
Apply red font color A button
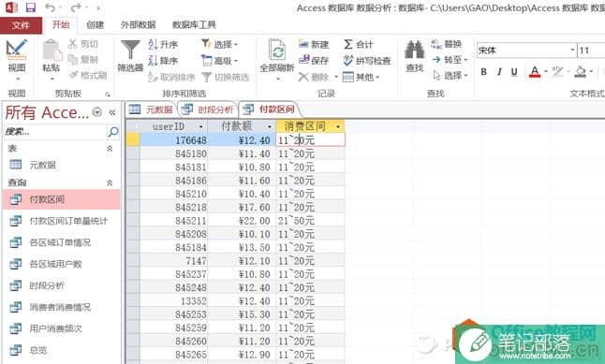tap(535, 72)
